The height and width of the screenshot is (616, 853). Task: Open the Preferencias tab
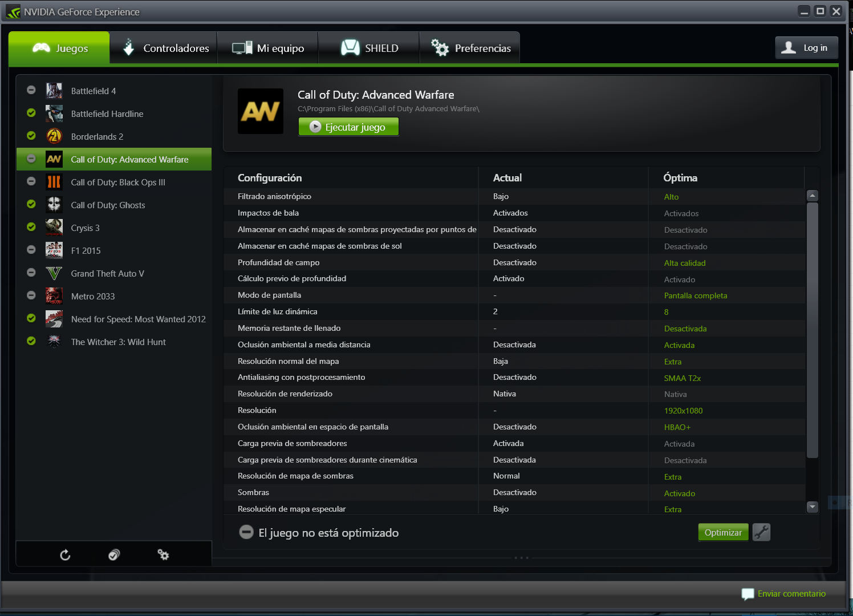470,48
